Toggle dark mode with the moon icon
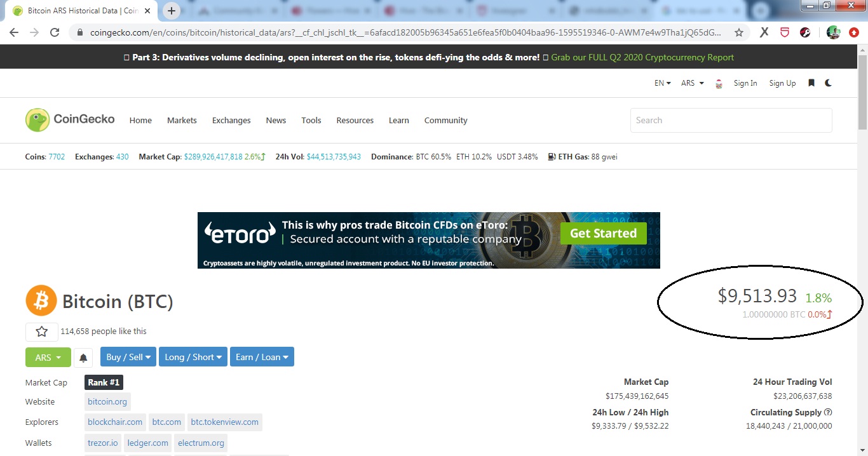 click(x=828, y=83)
